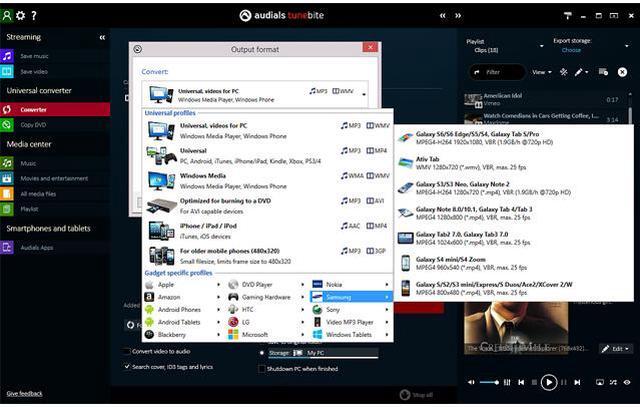Choose the Windows Media profile

(x=268, y=181)
